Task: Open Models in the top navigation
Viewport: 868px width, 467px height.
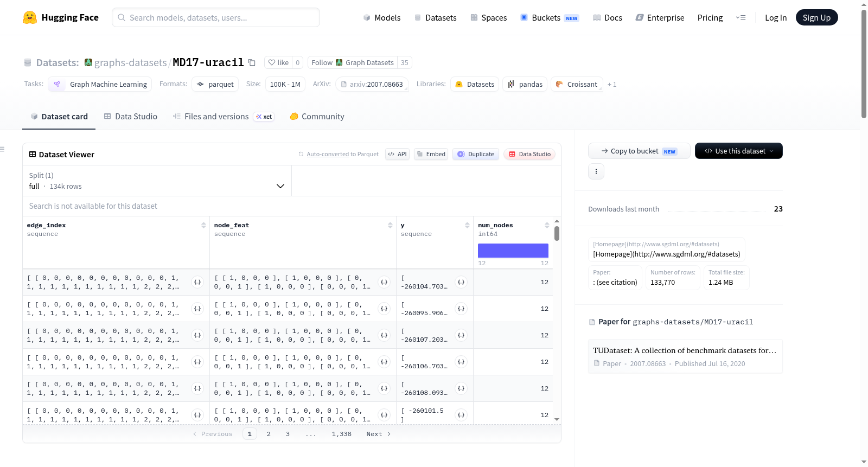Action: (x=382, y=18)
